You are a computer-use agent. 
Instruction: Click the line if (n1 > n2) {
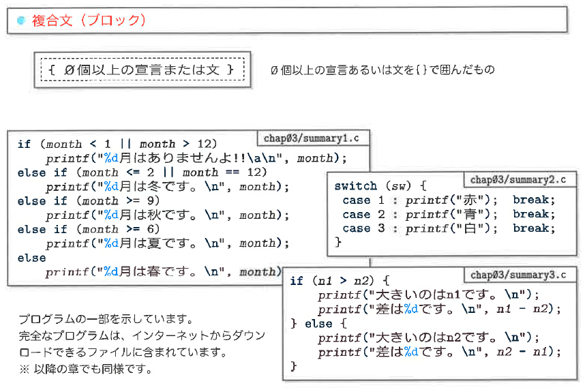pyautogui.click(x=340, y=280)
